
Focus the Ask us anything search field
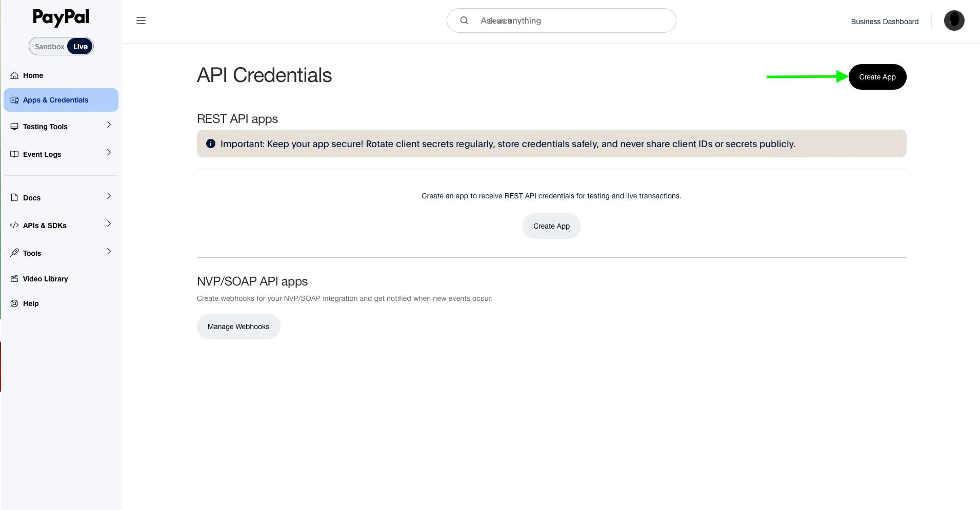[x=561, y=21]
